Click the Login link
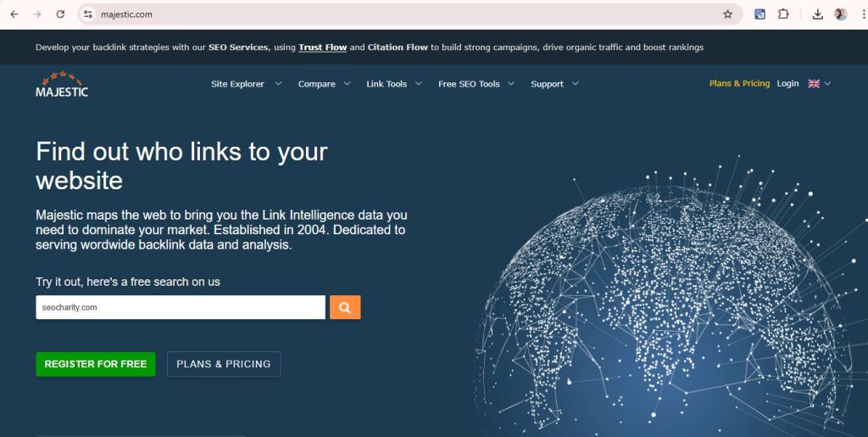The width and height of the screenshot is (868, 437). click(x=787, y=84)
